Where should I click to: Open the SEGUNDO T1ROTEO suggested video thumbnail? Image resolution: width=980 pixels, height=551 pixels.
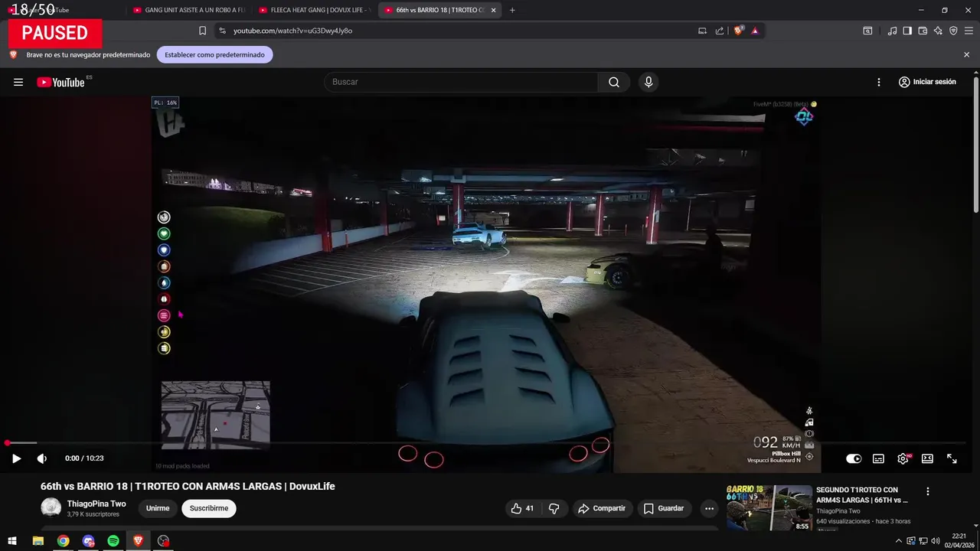pyautogui.click(x=769, y=508)
